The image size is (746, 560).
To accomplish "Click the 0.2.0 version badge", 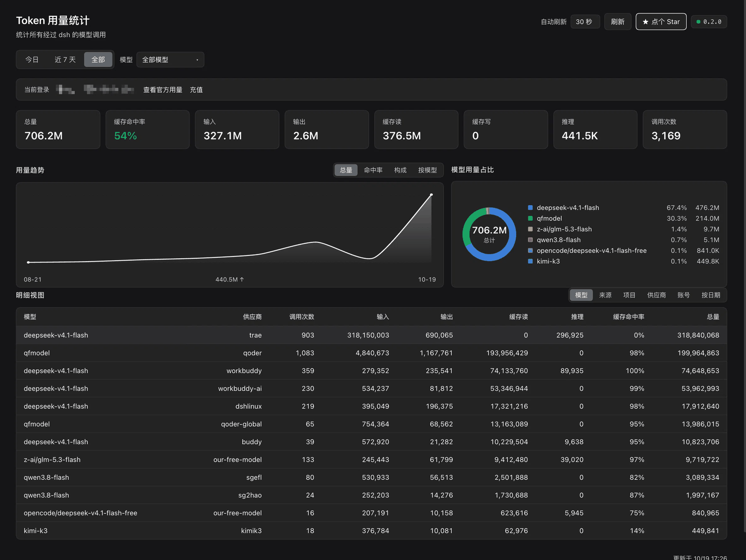I will [709, 22].
